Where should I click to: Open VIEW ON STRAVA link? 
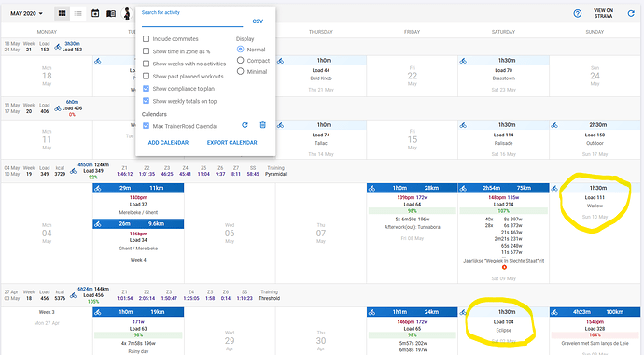pos(603,14)
